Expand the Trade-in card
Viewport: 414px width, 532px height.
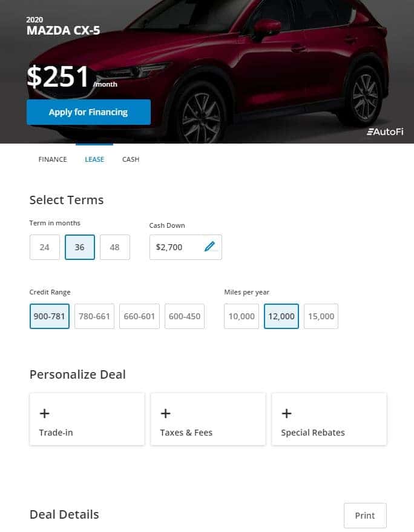pyautogui.click(x=87, y=419)
